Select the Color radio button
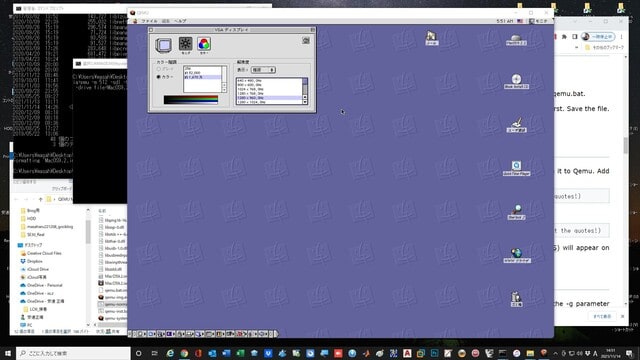 click(159, 77)
